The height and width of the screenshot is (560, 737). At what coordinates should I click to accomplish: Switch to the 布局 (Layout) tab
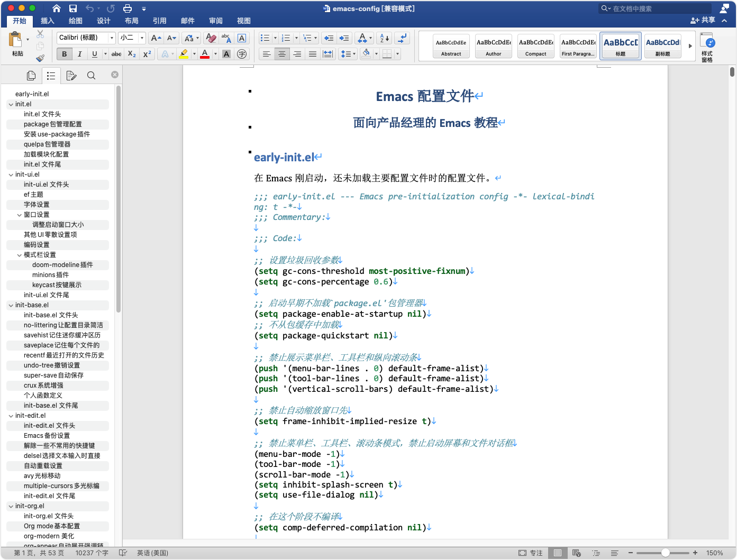(x=132, y=21)
